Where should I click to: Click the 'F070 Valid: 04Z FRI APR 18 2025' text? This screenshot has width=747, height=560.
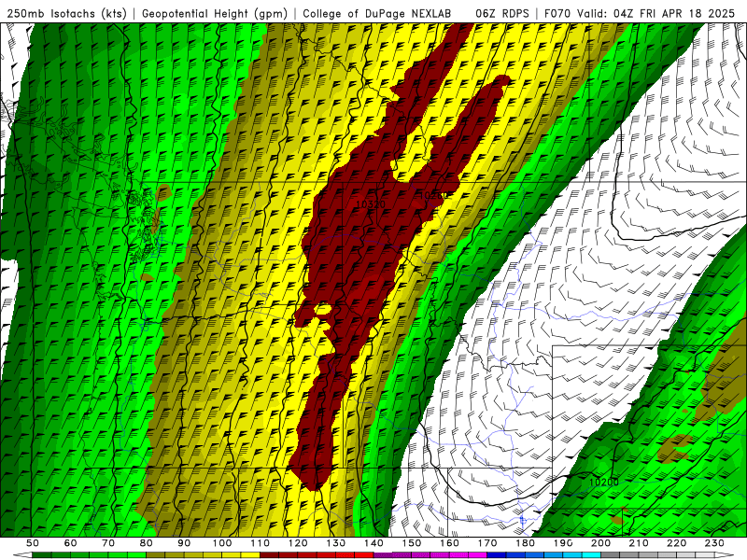pos(640,13)
